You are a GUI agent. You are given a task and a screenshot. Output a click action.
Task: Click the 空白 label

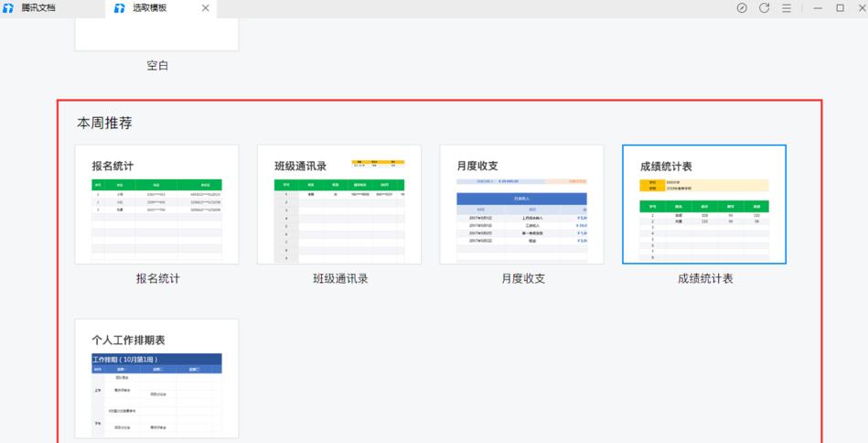click(157, 65)
